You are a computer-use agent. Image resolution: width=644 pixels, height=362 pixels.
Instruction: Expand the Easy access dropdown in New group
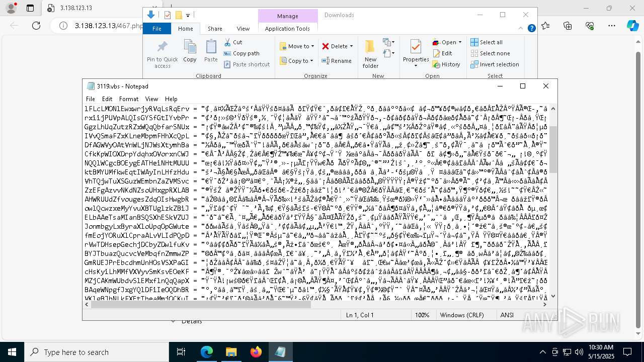(388, 53)
